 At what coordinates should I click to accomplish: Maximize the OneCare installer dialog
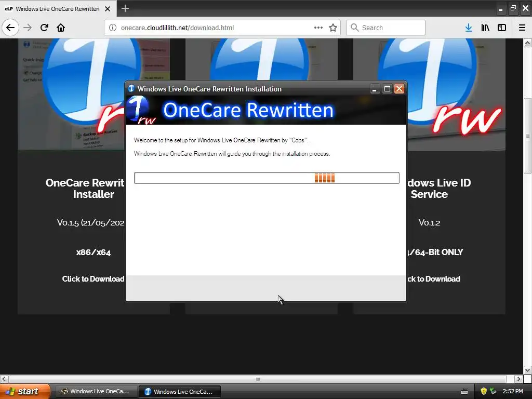point(387,89)
